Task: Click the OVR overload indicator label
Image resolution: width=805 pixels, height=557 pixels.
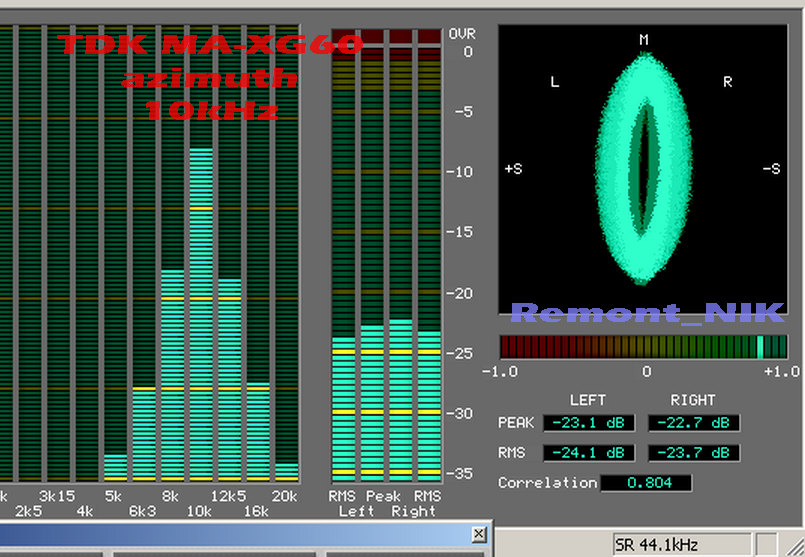Action: (x=461, y=34)
